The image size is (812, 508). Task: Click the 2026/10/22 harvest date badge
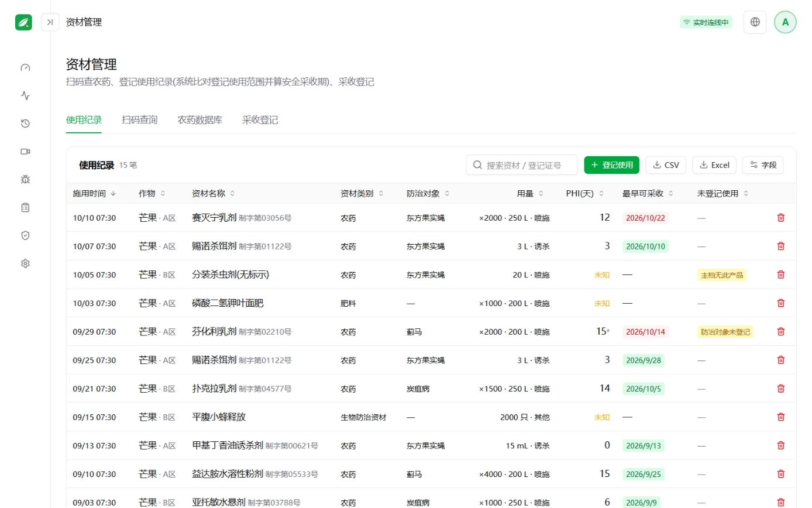pyautogui.click(x=645, y=218)
